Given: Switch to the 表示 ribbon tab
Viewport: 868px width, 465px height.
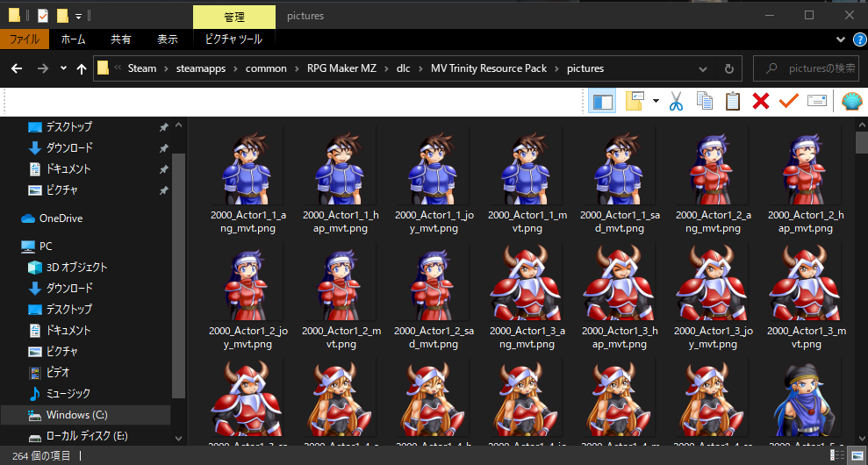Looking at the screenshot, I should (x=168, y=39).
